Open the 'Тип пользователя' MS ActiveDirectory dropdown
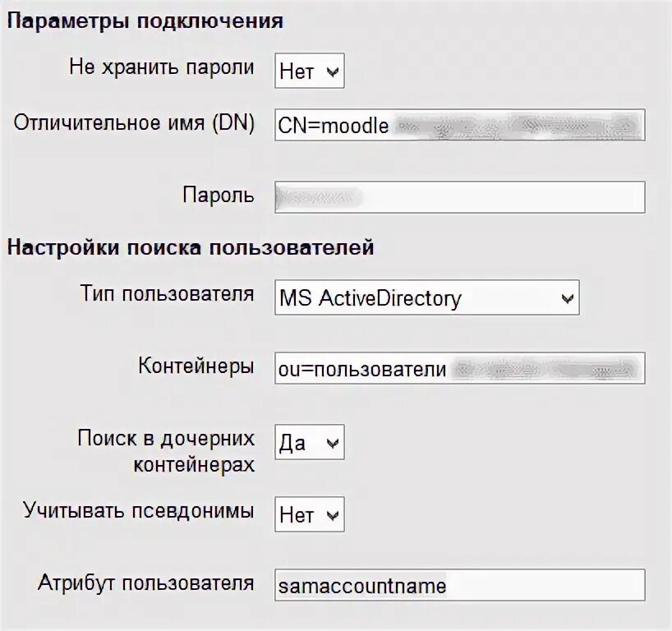The image size is (672, 631). pyautogui.click(x=427, y=297)
